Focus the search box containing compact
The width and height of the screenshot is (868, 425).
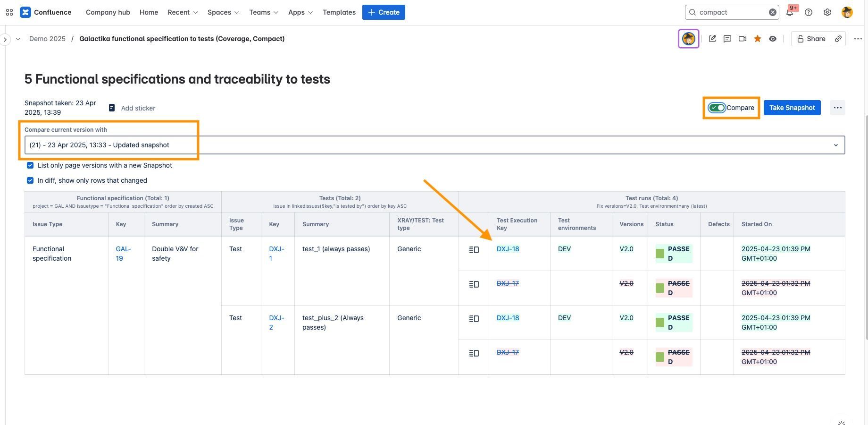[731, 12]
